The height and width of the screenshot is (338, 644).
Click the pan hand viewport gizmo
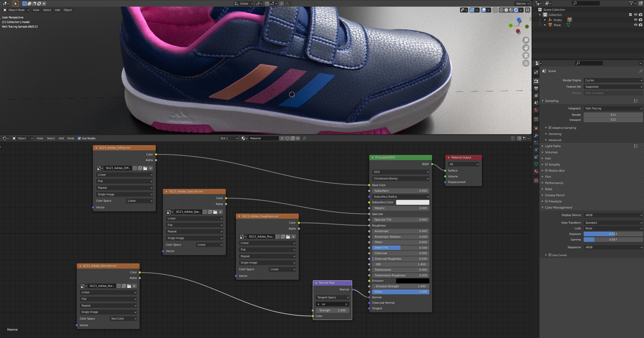[x=526, y=48]
